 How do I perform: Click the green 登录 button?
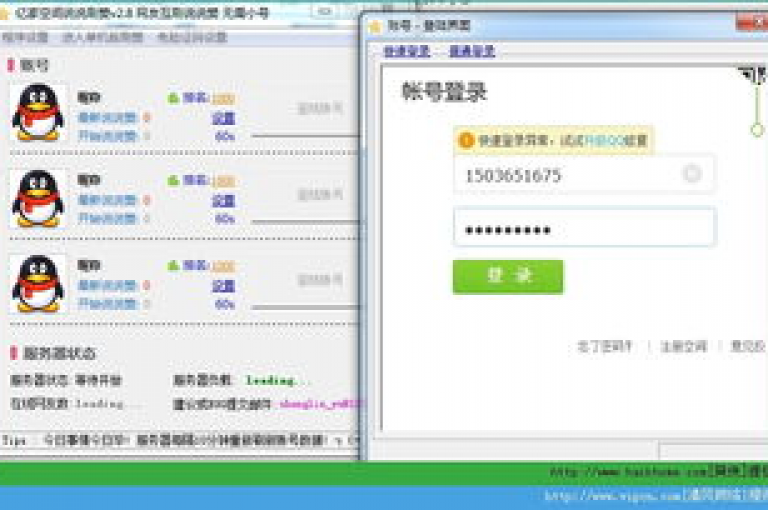pyautogui.click(x=508, y=277)
